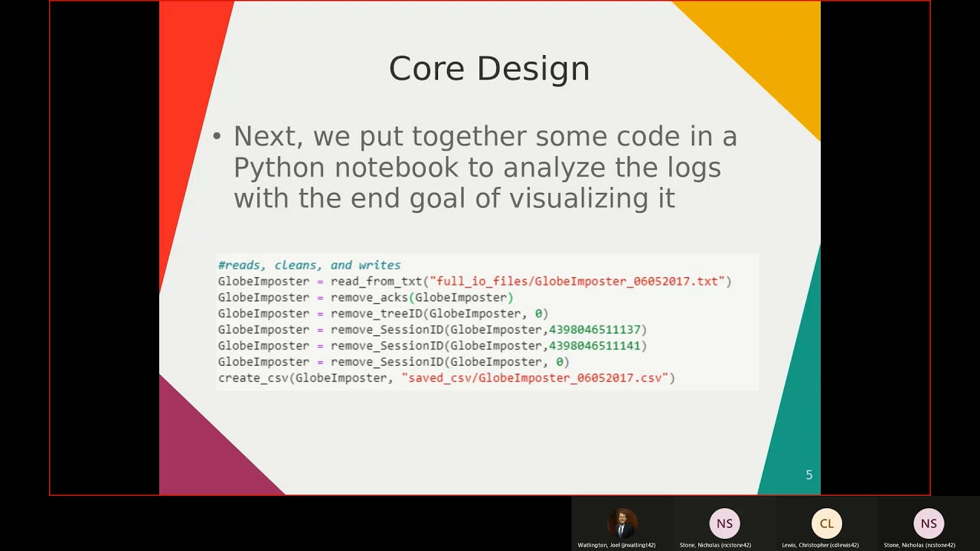980x551 pixels.
Task: Click the remove_SessionID line ending in 4398046511137
Action: pos(433,329)
